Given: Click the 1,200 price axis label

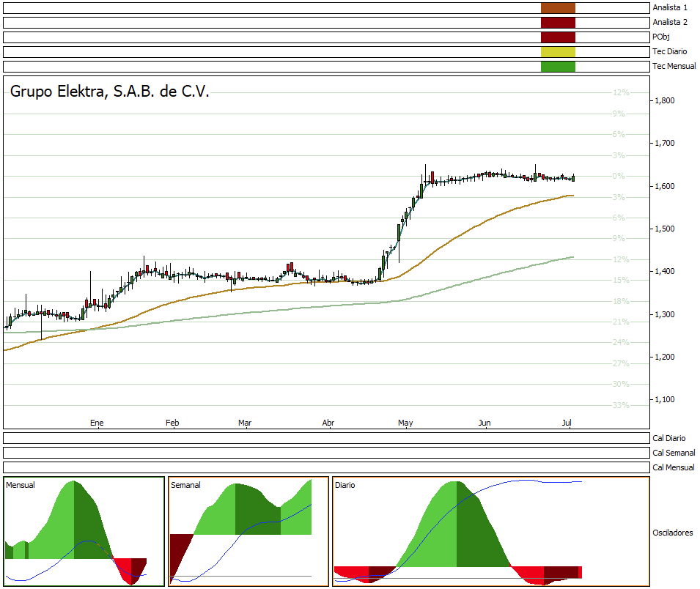Looking at the screenshot, I should tap(665, 357).
